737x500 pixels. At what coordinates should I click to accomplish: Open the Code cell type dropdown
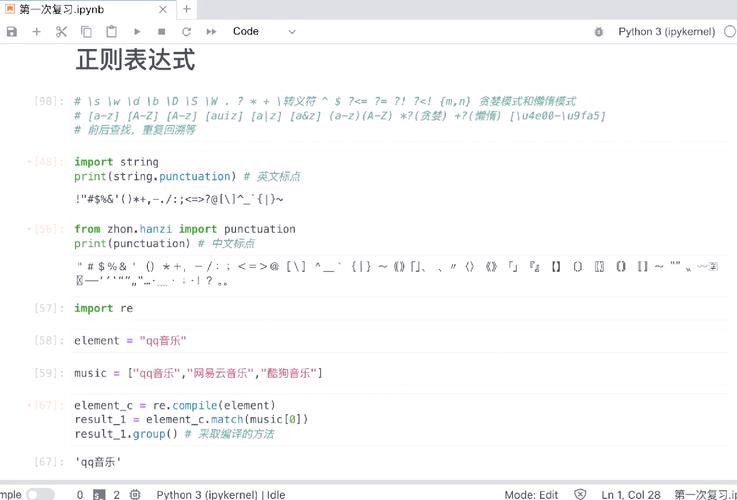click(264, 31)
